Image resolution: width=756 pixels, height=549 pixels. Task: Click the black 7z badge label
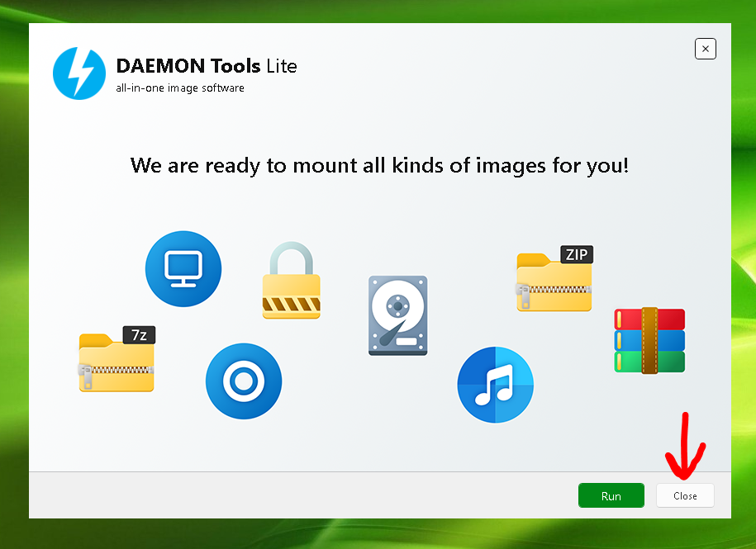(x=139, y=334)
